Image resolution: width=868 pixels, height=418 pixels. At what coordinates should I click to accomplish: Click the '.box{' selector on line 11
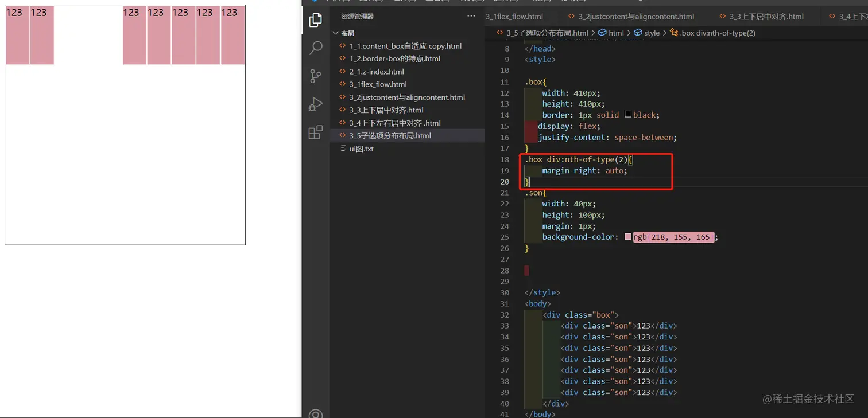(x=536, y=82)
